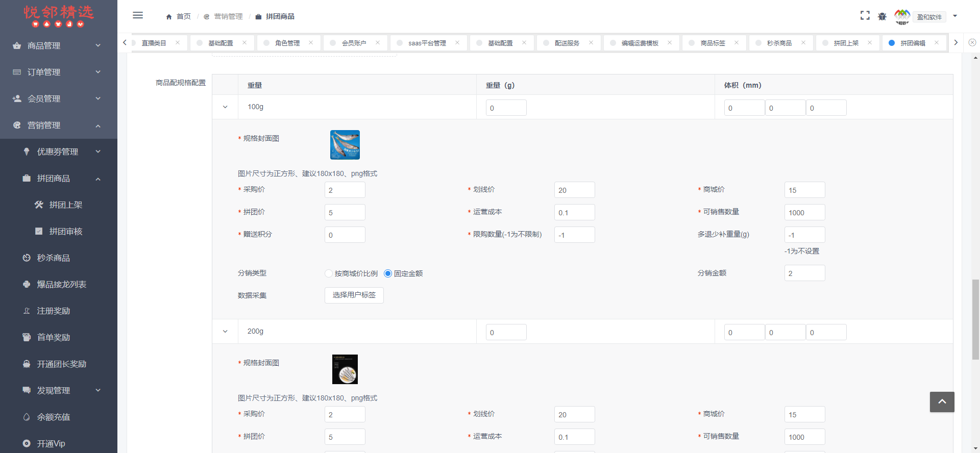Click the 余额充值 icon
Screen dimensions: 980x453
coord(27,417)
